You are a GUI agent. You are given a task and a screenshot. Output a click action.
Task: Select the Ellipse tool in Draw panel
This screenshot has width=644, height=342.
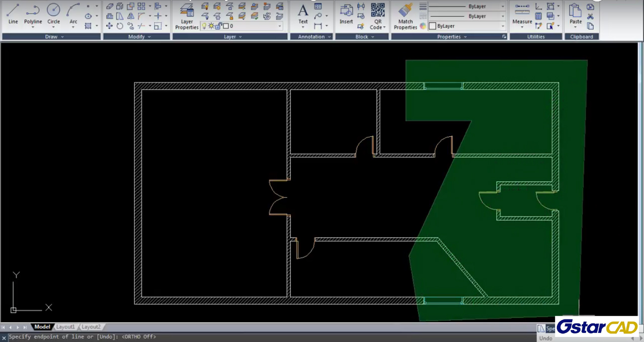click(88, 16)
